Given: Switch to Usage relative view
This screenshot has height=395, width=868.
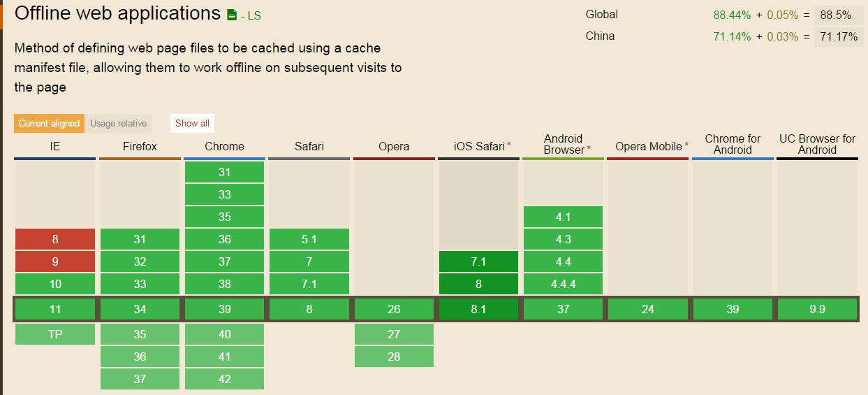Looking at the screenshot, I should click(118, 124).
